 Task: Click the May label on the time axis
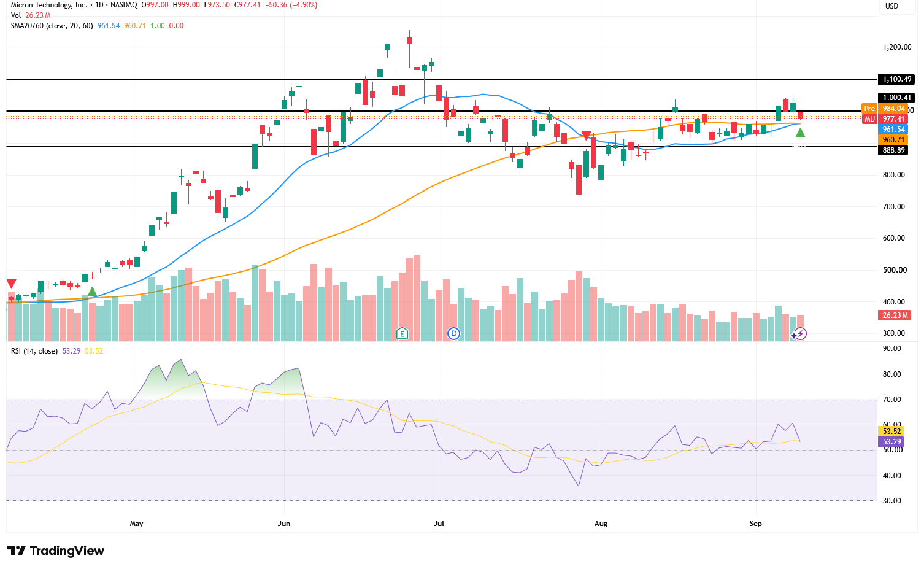tap(136, 524)
